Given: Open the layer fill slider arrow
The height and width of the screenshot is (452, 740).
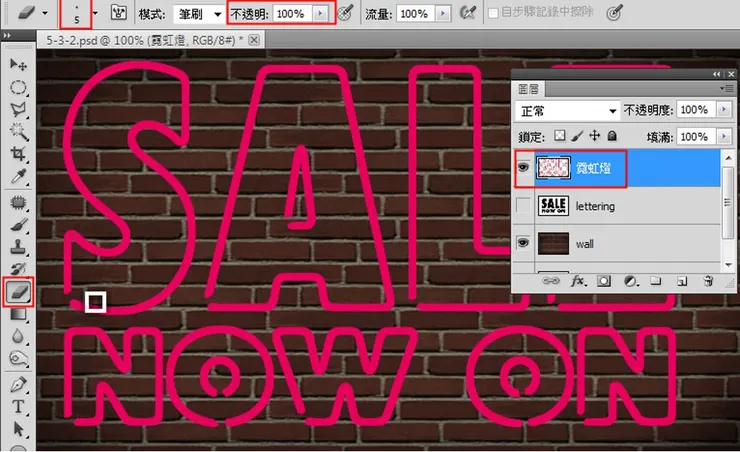Looking at the screenshot, I should pos(724,137).
